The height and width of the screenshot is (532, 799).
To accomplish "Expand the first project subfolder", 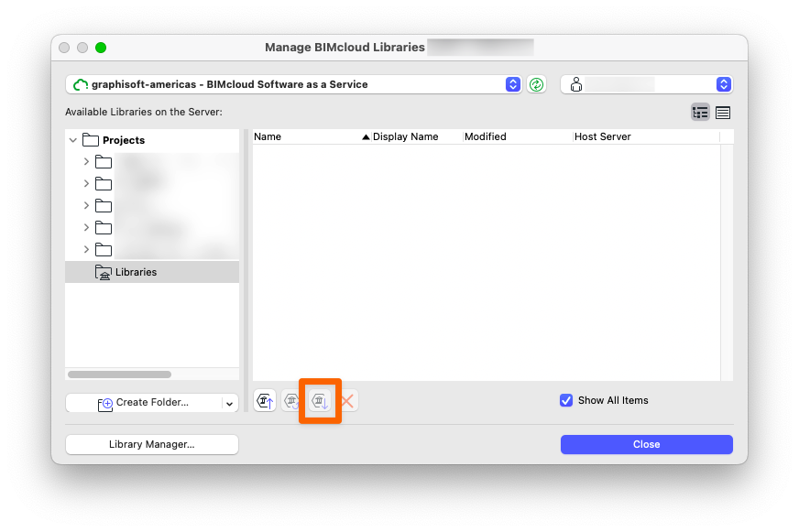I will (x=86, y=162).
